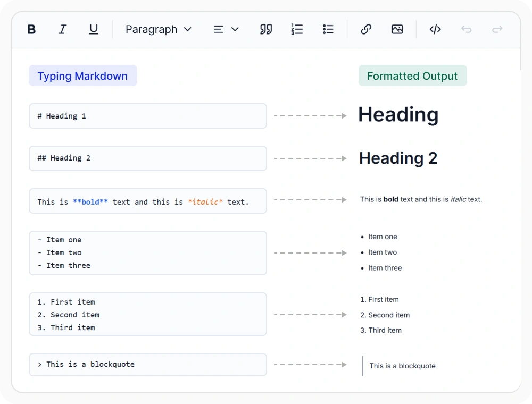532x404 pixels.
Task: Insert an image
Action: coord(397,29)
